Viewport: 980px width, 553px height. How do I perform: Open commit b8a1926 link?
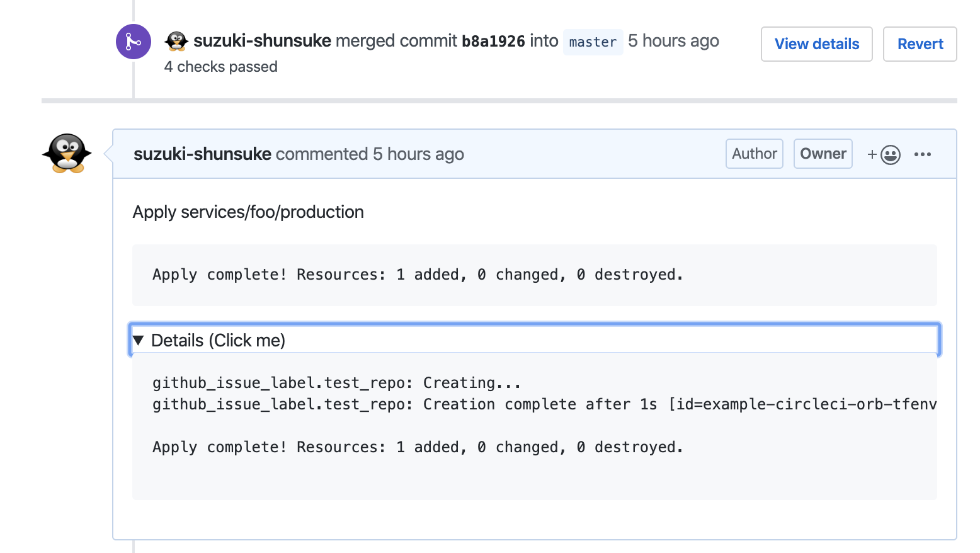(x=493, y=42)
